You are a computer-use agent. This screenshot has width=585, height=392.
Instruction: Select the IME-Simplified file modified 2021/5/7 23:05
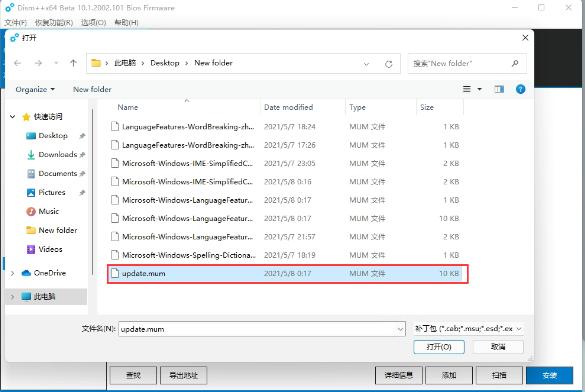(287, 163)
